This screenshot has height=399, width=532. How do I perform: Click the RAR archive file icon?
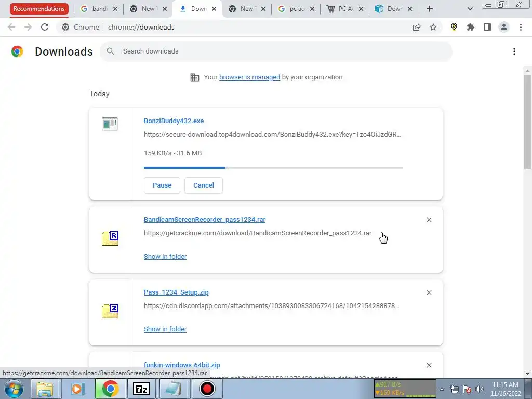point(110,238)
